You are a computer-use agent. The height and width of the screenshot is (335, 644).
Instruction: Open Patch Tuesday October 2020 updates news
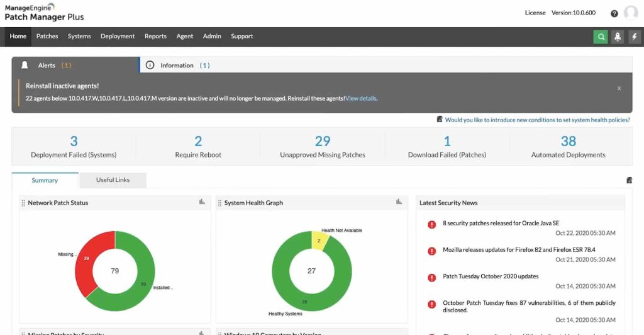[491, 276]
